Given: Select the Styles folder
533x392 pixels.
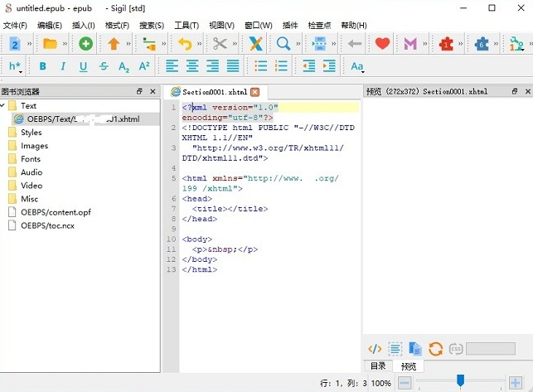Looking at the screenshot, I should 31,133.
